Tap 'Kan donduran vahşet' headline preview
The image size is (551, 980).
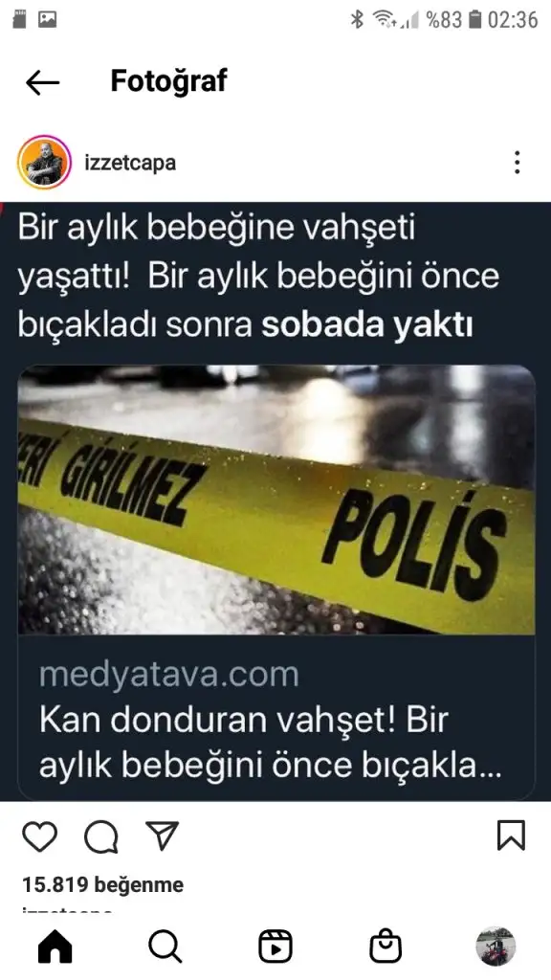[x=270, y=743]
